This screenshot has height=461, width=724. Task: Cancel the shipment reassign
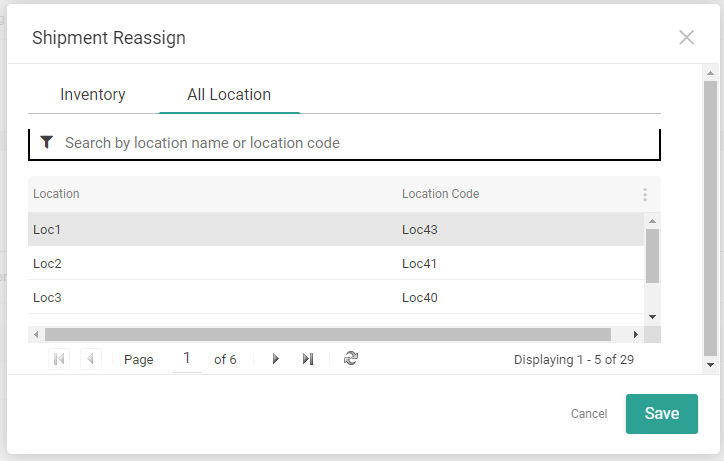click(x=589, y=413)
